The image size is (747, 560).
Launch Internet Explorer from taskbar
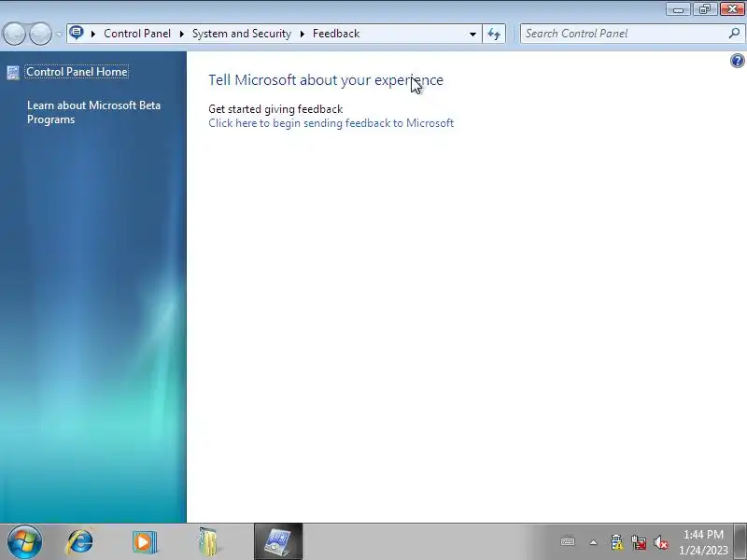(x=79, y=542)
